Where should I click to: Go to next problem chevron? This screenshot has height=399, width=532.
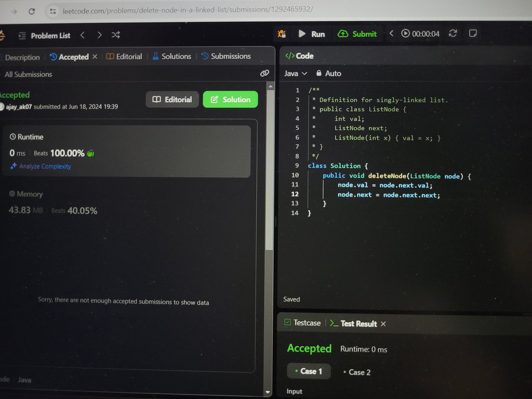(99, 35)
